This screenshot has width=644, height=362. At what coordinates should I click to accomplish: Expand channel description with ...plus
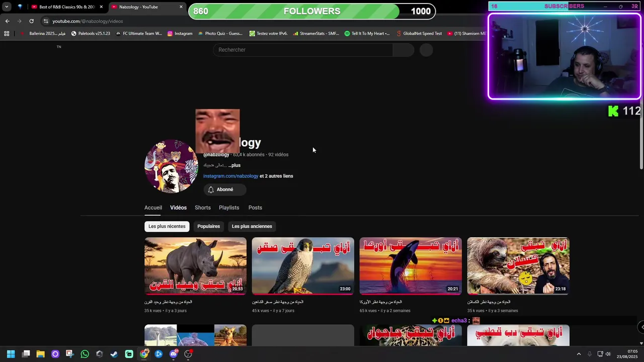[234, 165]
